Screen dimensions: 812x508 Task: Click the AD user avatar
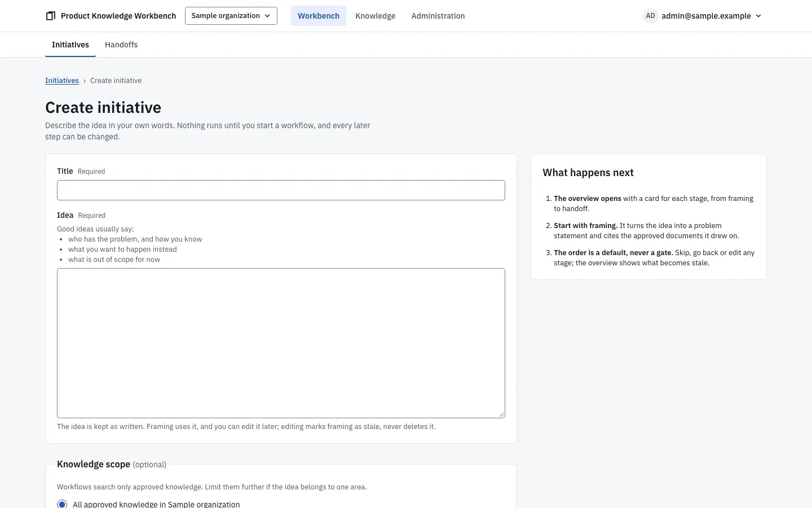point(650,16)
